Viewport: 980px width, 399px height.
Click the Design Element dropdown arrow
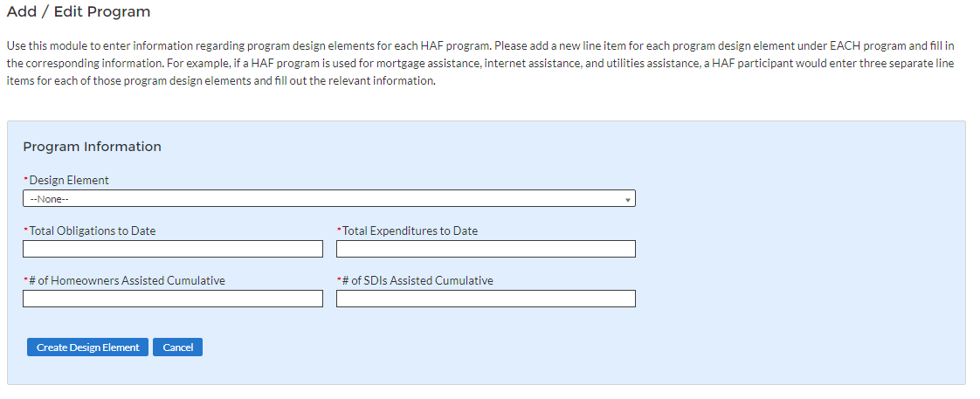point(627,200)
